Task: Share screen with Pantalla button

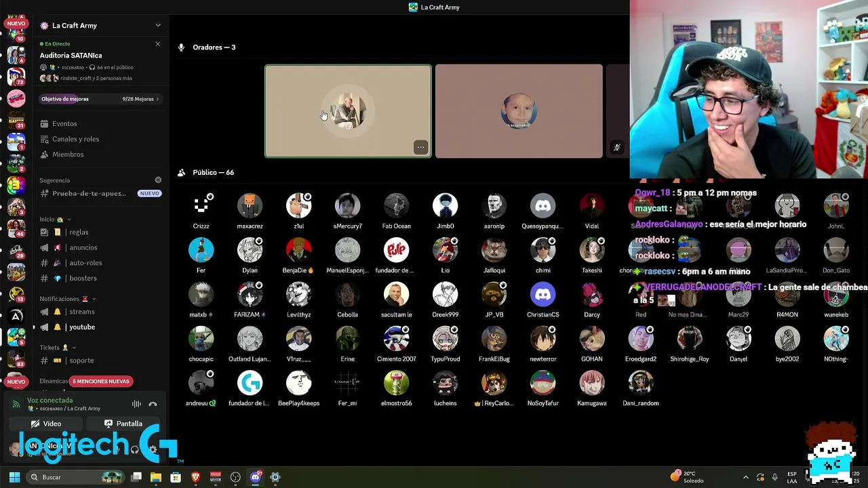Action: click(x=123, y=424)
